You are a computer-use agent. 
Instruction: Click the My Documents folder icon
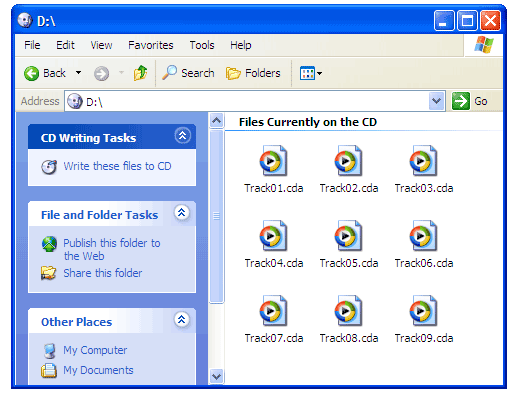[x=49, y=370]
